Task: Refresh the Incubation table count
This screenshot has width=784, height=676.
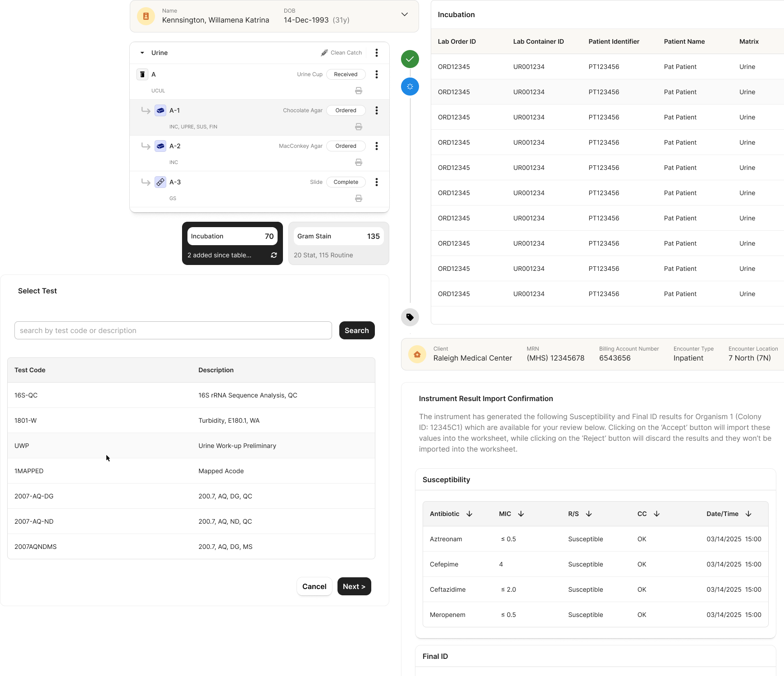Action: 274,255
